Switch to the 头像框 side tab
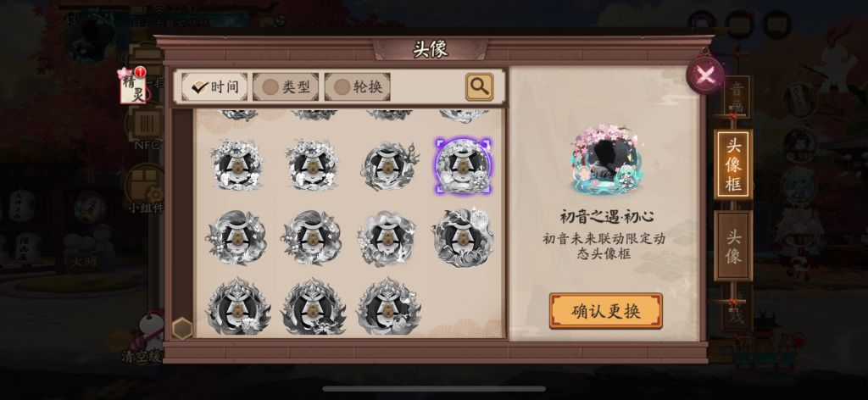The width and height of the screenshot is (868, 400). tap(733, 164)
